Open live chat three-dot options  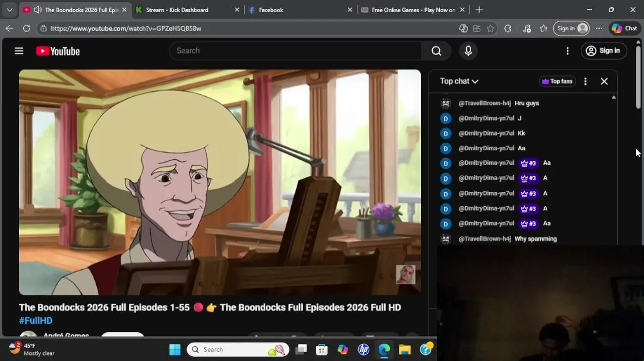click(585, 81)
